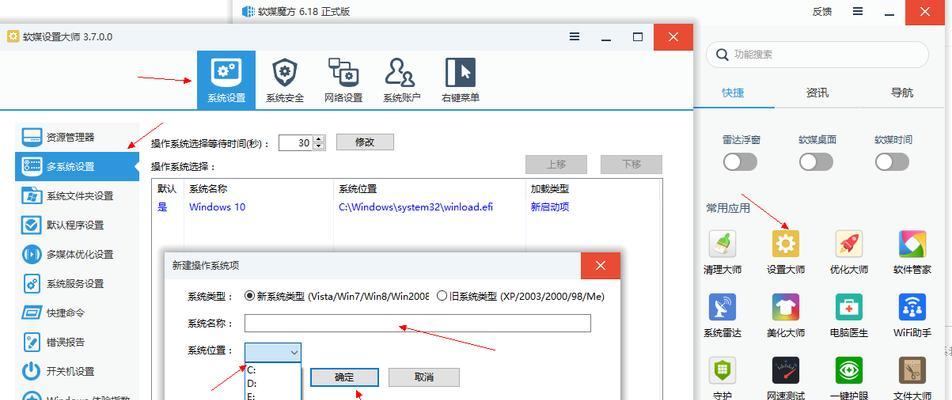952x400 pixels.
Task: Focus the 功能搜索 search box
Action: coord(817,55)
